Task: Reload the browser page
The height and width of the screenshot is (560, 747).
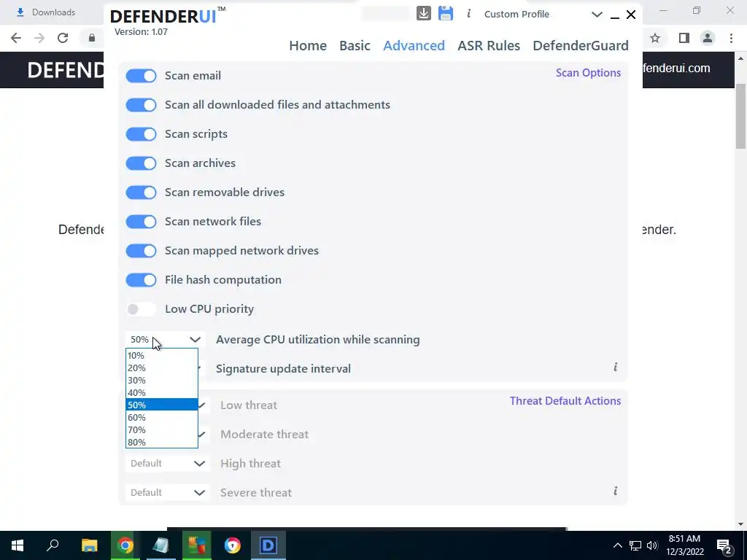Action: [x=63, y=38]
